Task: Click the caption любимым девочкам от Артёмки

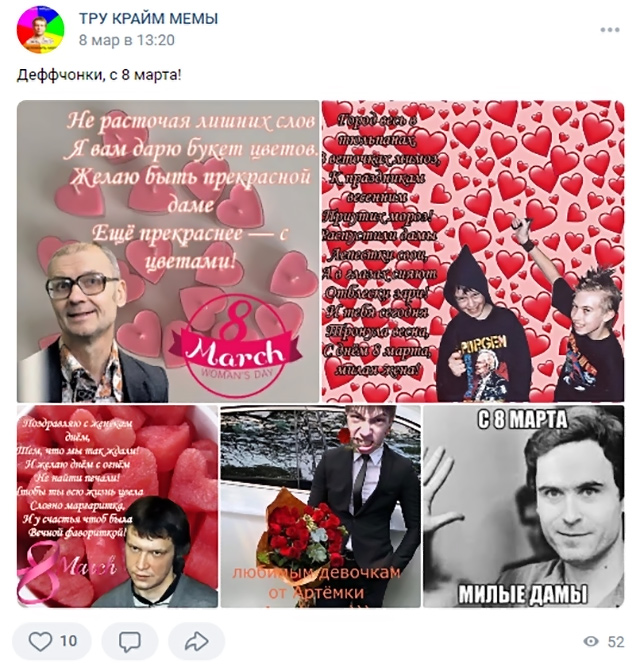Action: pos(316,582)
